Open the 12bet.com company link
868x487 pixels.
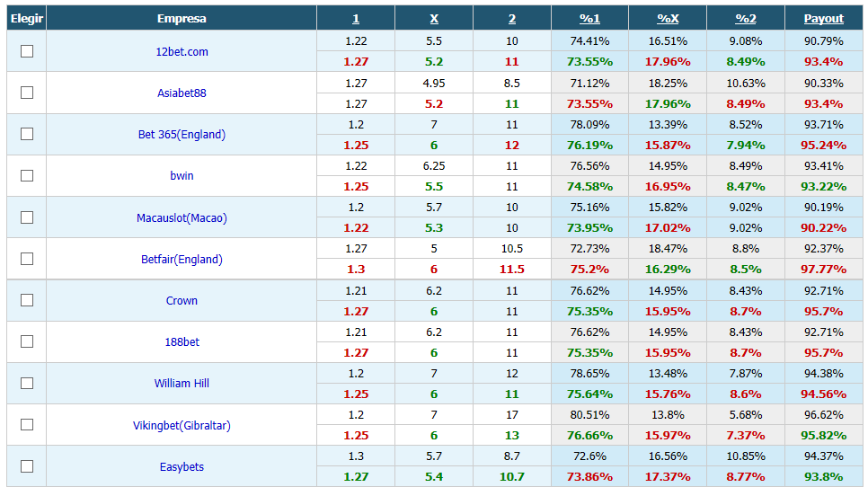[182, 52]
